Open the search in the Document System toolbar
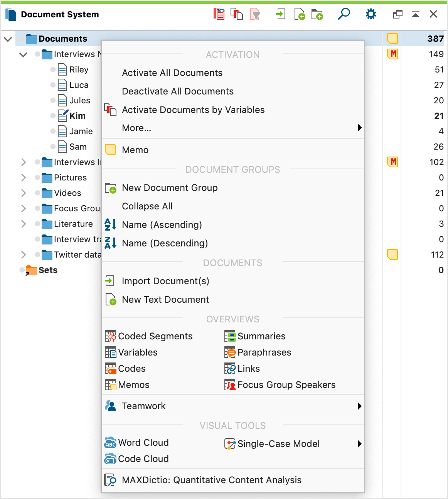Image resolution: width=448 pixels, height=499 pixels. tap(343, 13)
